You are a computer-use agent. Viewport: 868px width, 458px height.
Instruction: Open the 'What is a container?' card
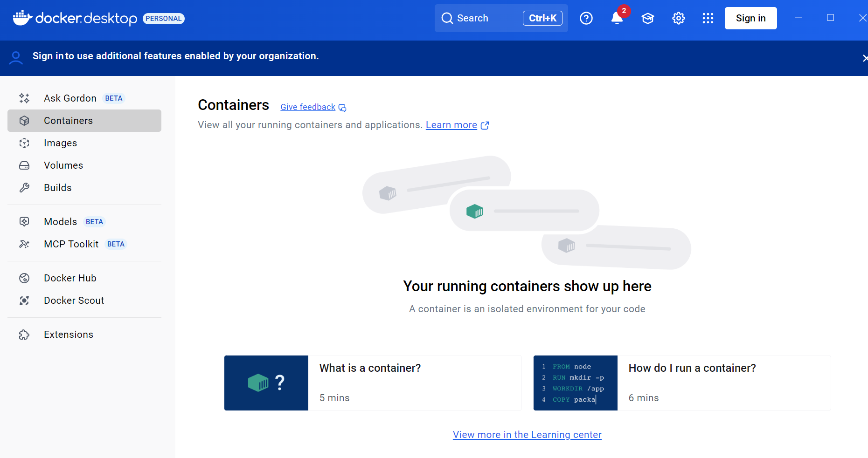[373, 383]
